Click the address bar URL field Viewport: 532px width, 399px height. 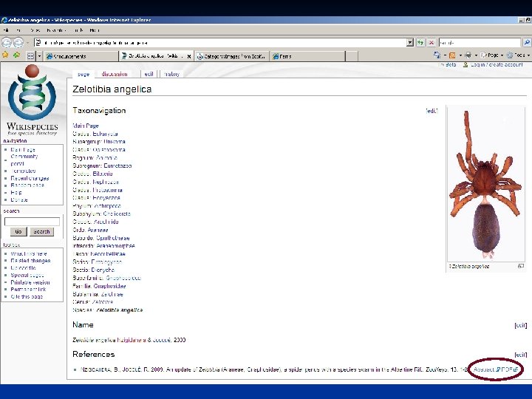[x=220, y=43]
